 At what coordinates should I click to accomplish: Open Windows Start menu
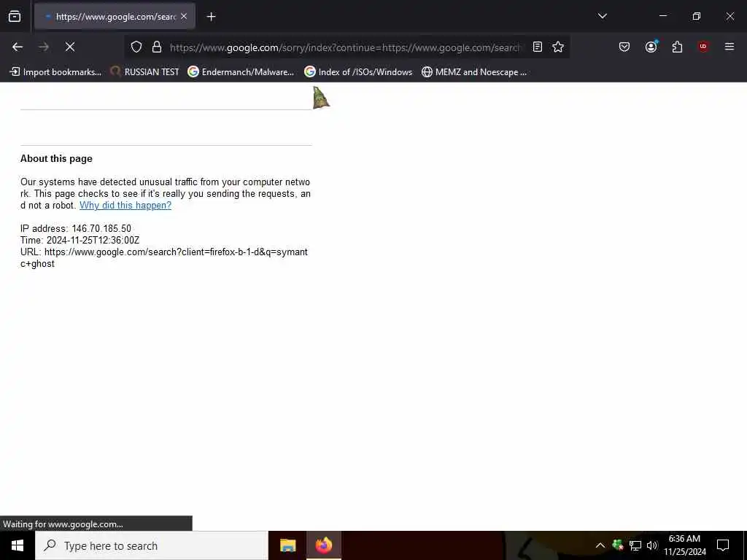[18, 545]
